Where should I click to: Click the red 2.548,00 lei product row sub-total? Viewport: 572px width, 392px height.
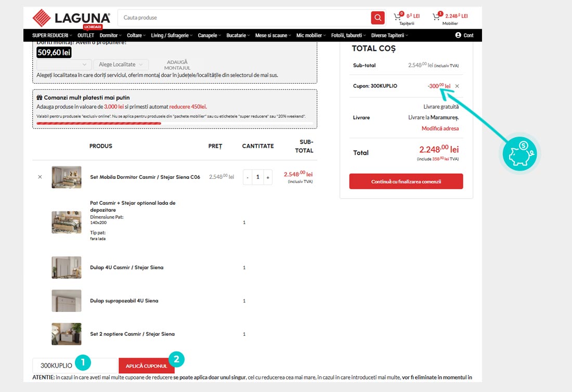pos(298,174)
